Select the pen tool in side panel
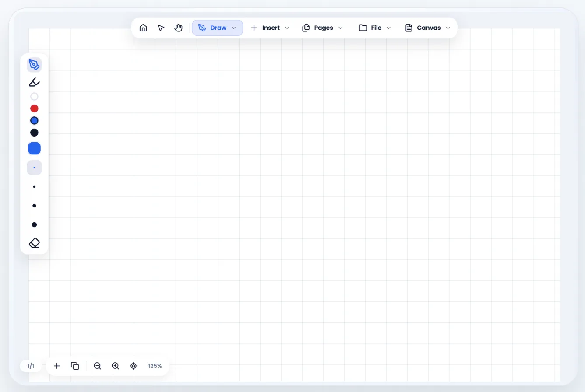 [34, 65]
